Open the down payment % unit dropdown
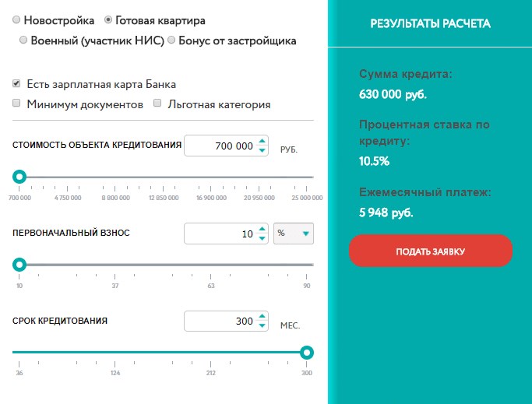Viewport: 532px width, 404px height. 294,234
